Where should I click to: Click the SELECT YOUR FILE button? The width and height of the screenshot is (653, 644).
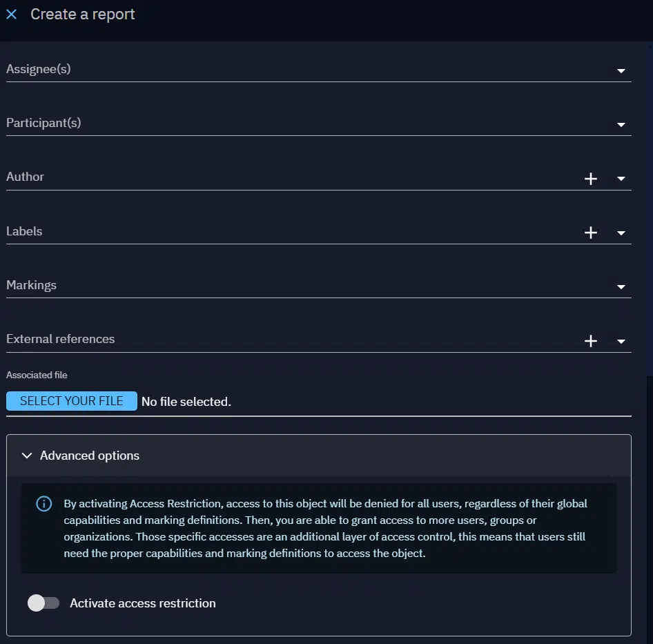[x=71, y=401]
